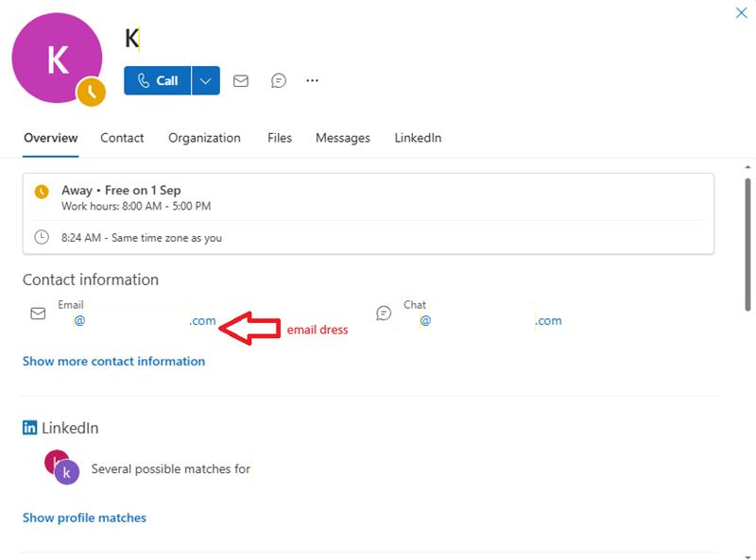Viewport: 756px width, 560px height.
Task: Click the chat bubble icon beside Chat field
Action: [x=384, y=314]
